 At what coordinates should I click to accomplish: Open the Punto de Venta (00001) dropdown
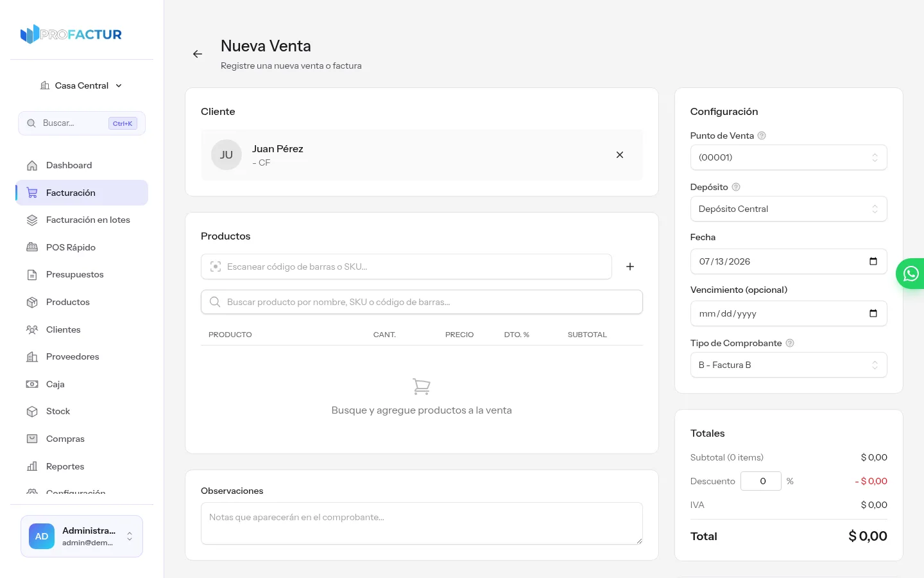click(x=789, y=157)
